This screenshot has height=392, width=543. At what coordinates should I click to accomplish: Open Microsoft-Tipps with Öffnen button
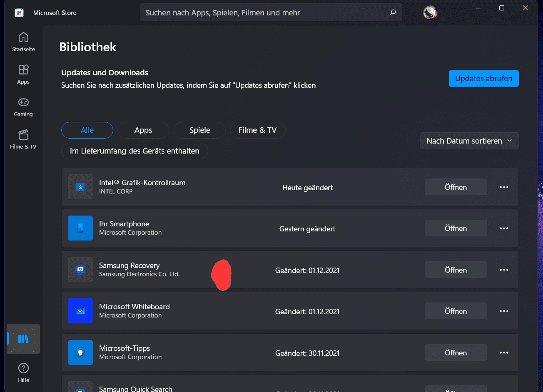click(456, 353)
